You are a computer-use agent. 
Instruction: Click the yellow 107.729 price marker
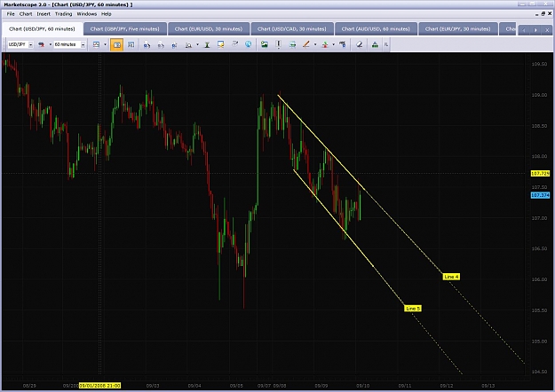pos(540,174)
